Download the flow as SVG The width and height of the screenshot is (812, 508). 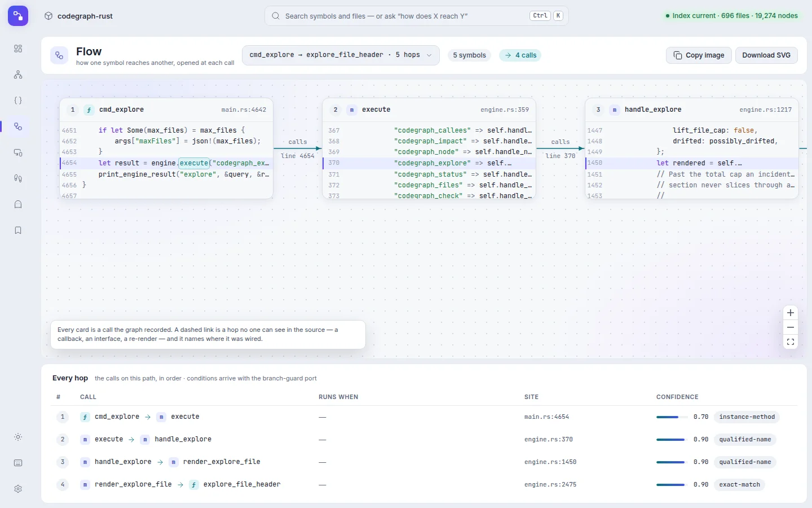(x=766, y=55)
